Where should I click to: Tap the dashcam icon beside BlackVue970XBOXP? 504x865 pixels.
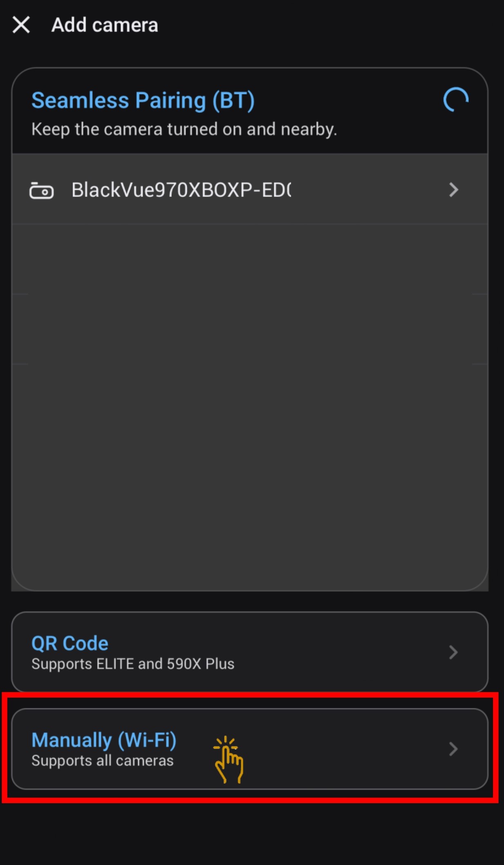[x=41, y=190]
